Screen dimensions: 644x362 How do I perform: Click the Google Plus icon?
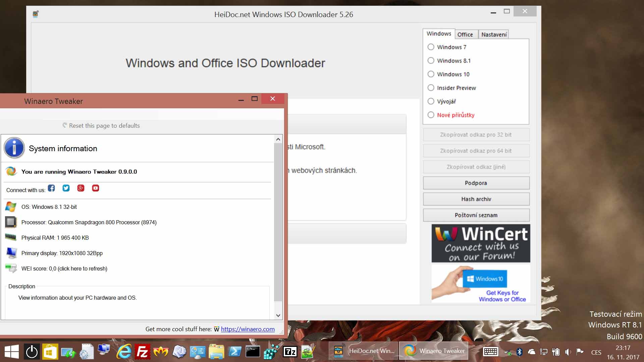(x=81, y=188)
